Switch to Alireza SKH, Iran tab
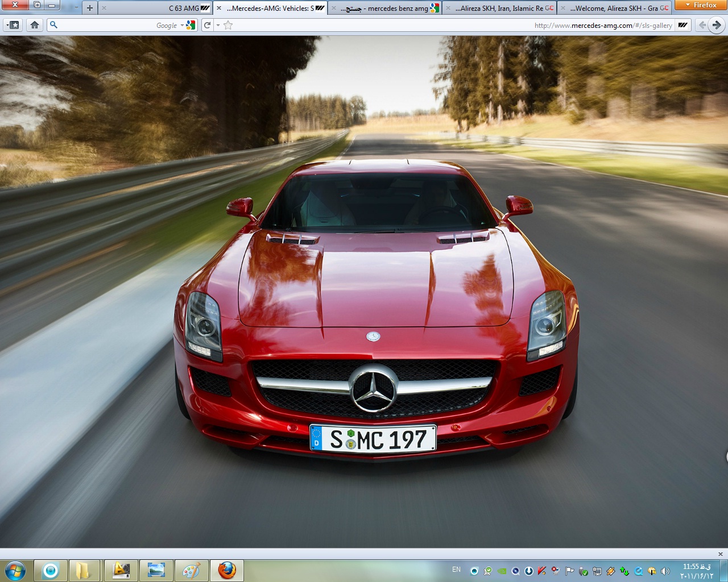 [500, 8]
